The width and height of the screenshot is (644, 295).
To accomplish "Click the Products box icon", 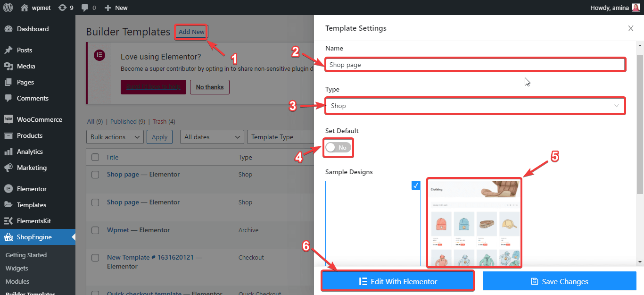I will pos(8,135).
